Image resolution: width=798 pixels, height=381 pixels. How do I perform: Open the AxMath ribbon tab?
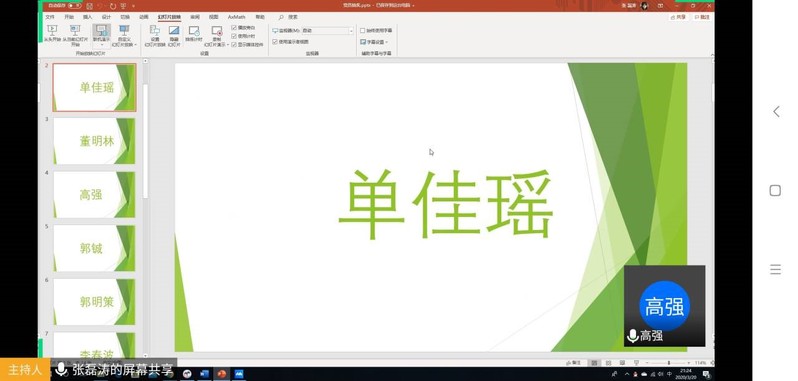click(236, 17)
